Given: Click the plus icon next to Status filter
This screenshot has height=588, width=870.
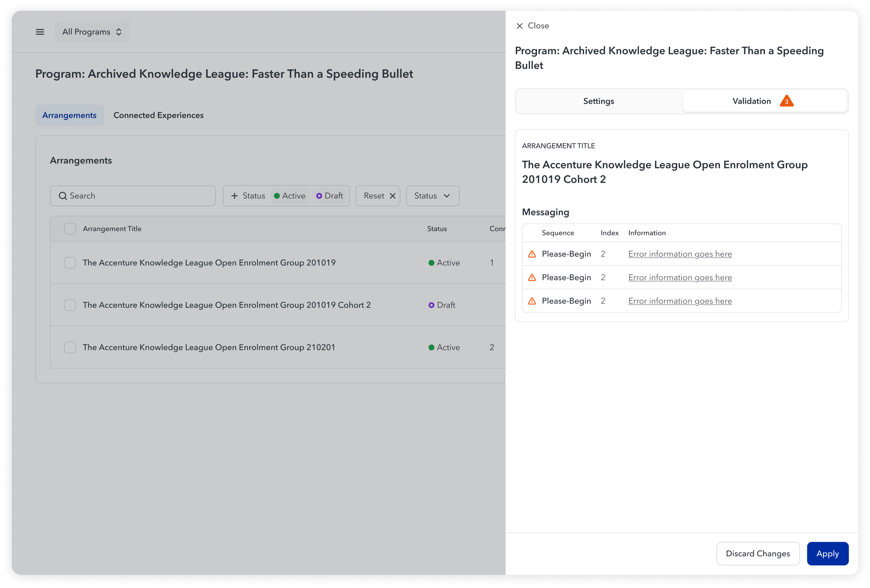Looking at the screenshot, I should tap(234, 196).
